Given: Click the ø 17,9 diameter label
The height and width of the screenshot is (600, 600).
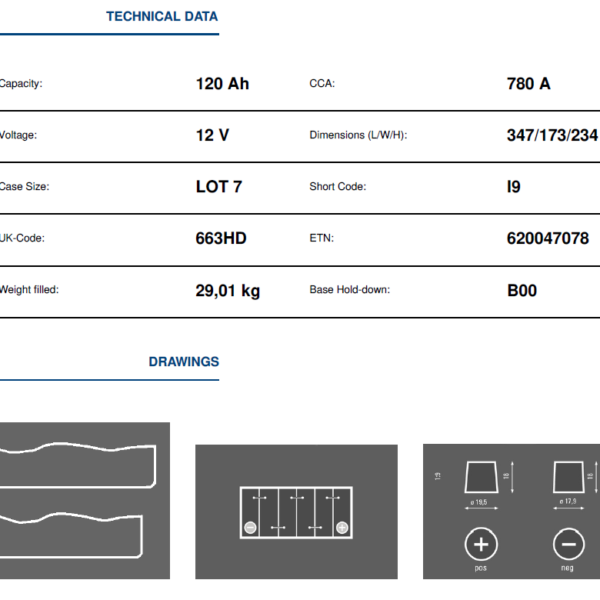Looking at the screenshot, I should (567, 501).
